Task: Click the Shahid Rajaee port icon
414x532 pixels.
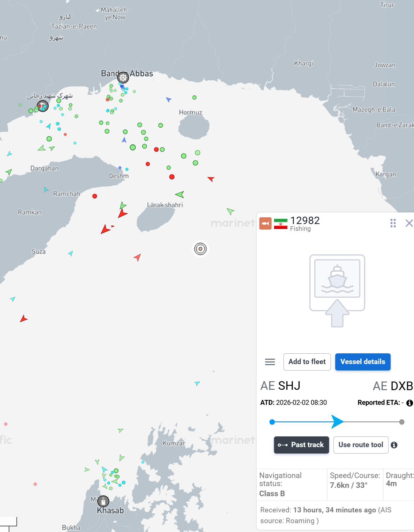Action: 43,106
